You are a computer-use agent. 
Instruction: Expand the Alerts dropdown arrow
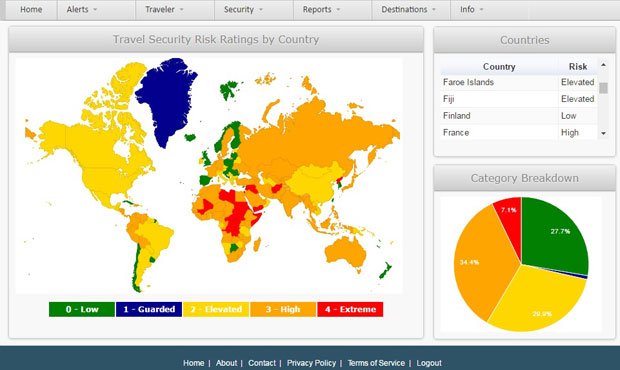click(x=95, y=10)
